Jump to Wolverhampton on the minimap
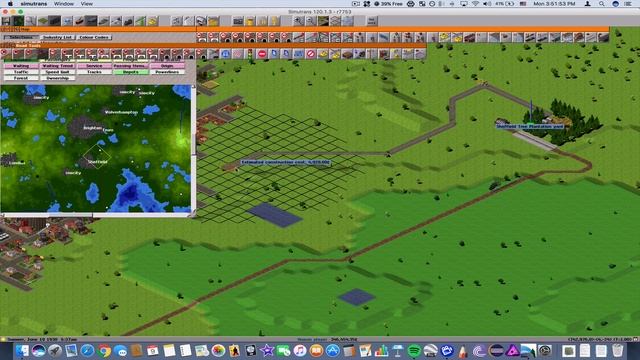The width and height of the screenshot is (640, 360). click(121, 112)
